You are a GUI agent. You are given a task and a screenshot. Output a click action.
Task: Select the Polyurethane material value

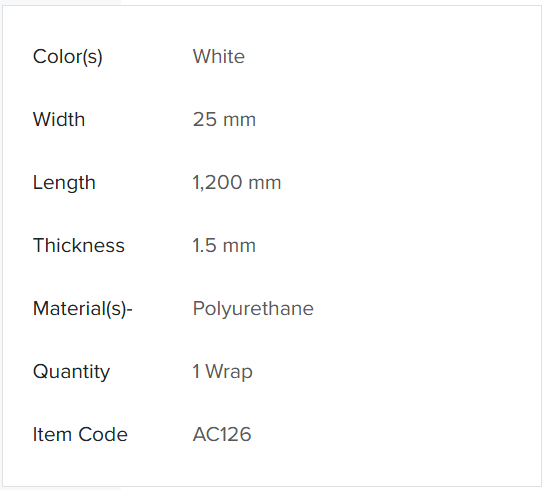253,309
